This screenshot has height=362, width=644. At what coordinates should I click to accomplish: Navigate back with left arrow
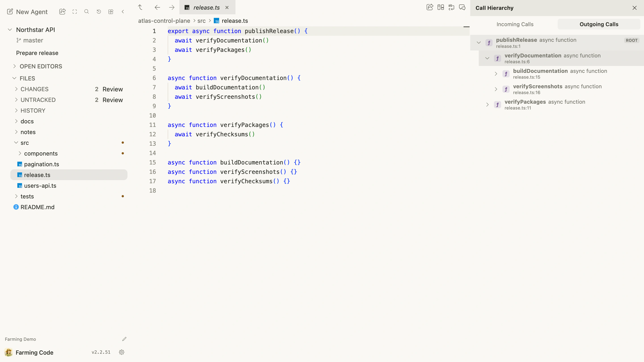(157, 7)
